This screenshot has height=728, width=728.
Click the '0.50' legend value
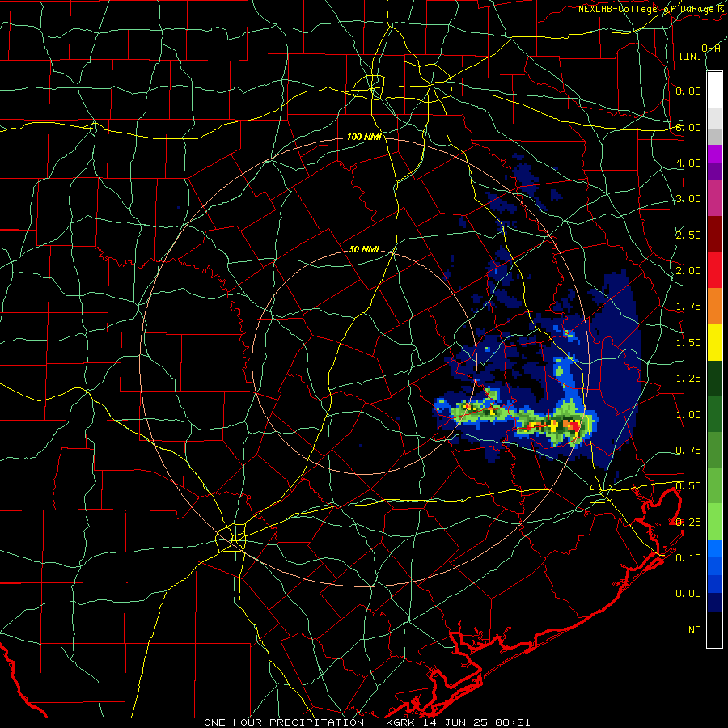tap(688, 486)
